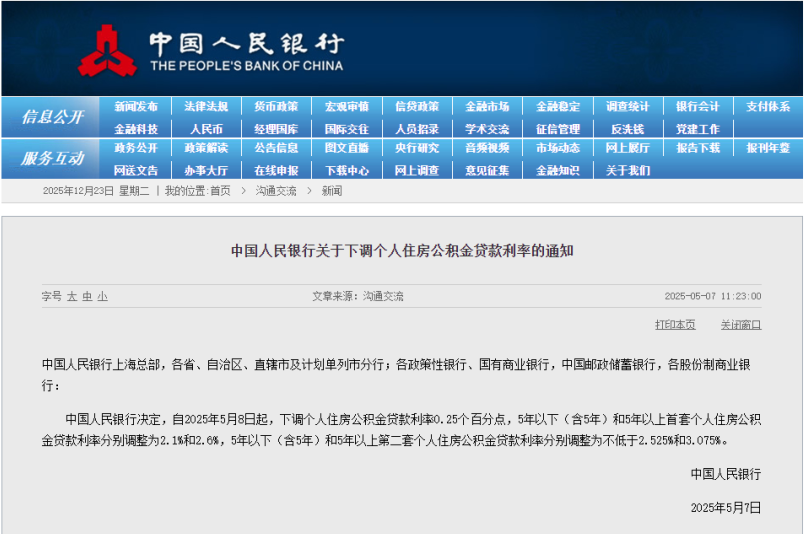The image size is (804, 534).
Task: Click the 服务互动 category header
Action: tap(52, 158)
